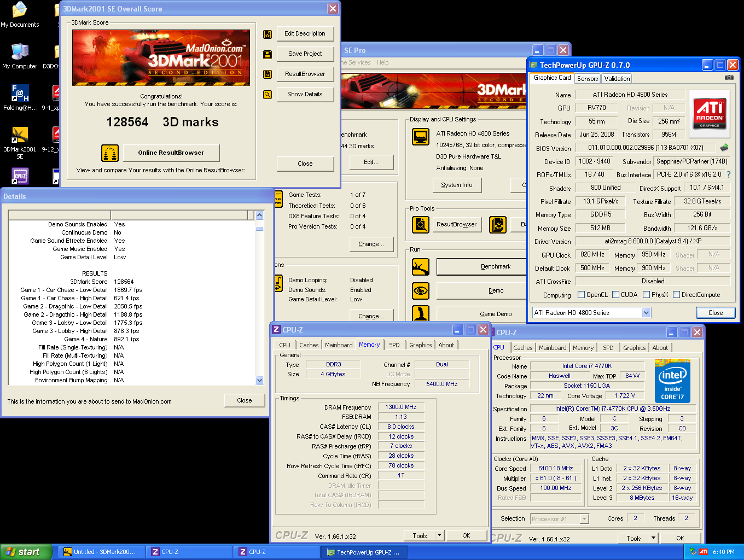
Task: Click the Game Demo player icon
Action: (x=421, y=313)
